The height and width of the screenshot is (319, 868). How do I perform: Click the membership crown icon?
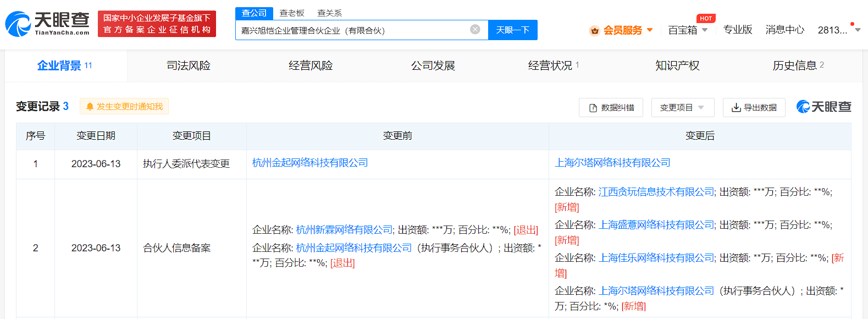click(x=594, y=31)
